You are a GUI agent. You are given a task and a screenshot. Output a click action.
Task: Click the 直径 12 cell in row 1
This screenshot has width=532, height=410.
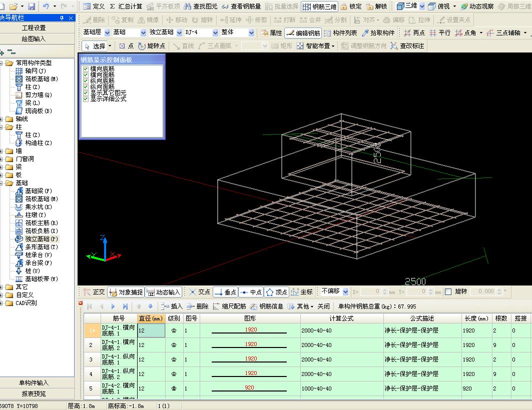tap(151, 330)
